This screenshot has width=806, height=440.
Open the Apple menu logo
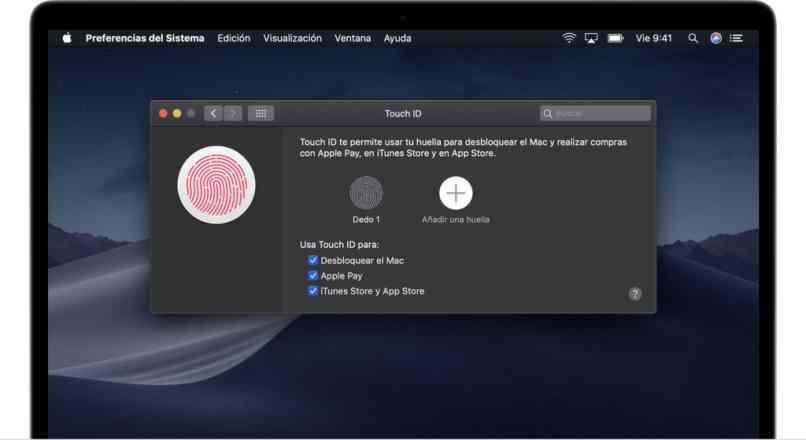tap(67, 38)
